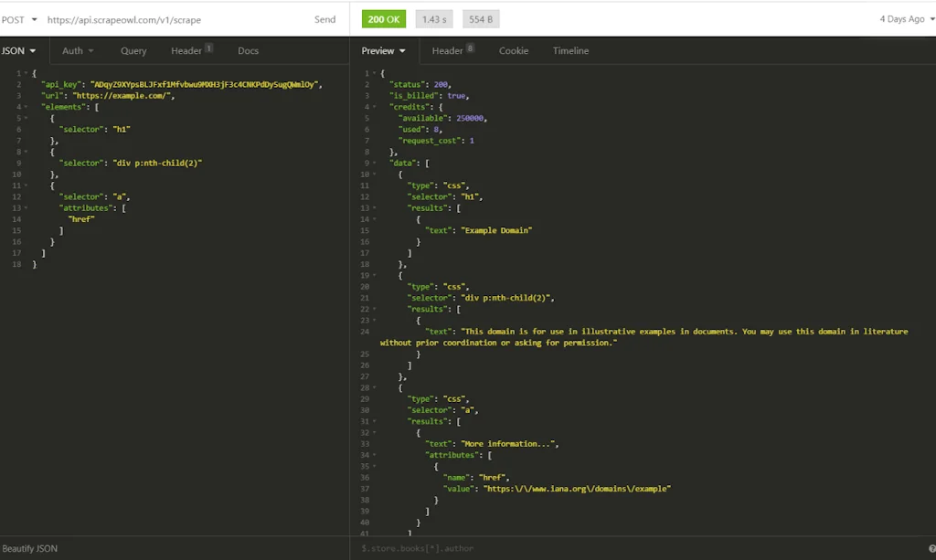Open the JSON body type dropdown
The height and width of the screenshot is (560, 936).
pos(18,51)
